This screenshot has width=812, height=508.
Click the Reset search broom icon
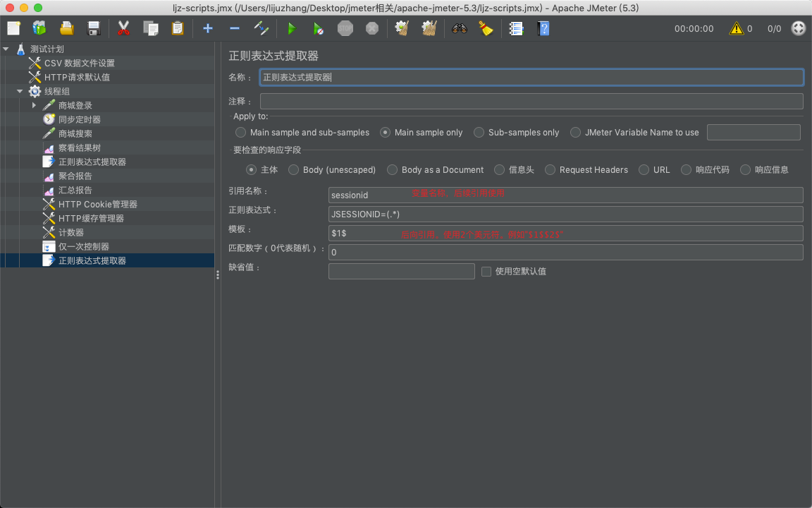click(x=486, y=28)
